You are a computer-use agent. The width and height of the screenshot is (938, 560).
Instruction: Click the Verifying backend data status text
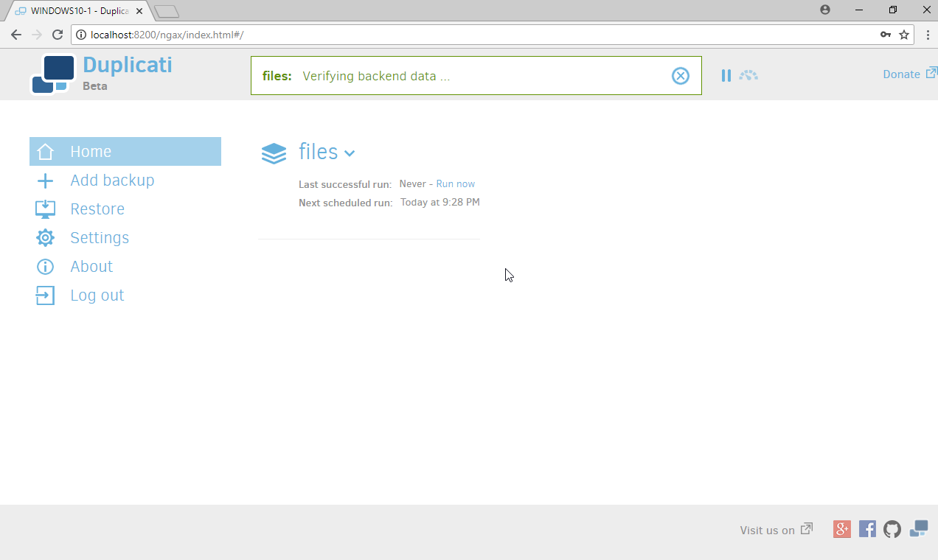pos(376,76)
